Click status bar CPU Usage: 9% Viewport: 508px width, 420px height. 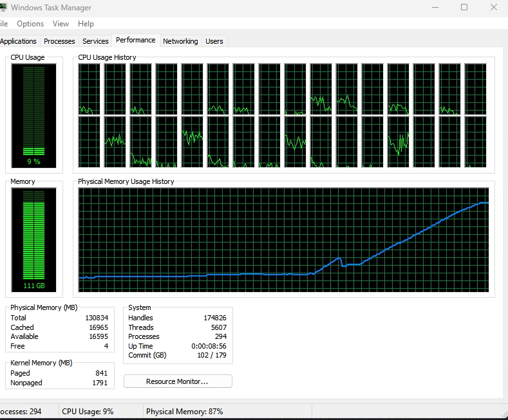(x=88, y=412)
